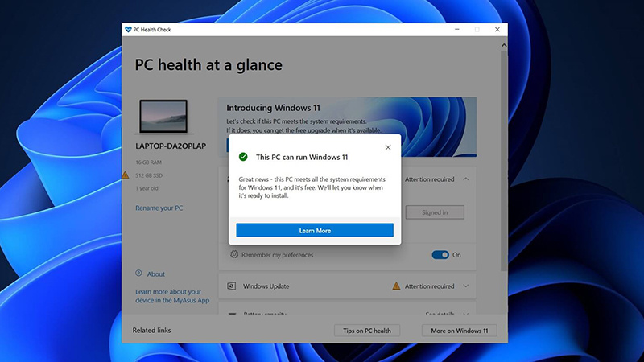Click the 512 GB SSD text
644x362 pixels.
149,175
